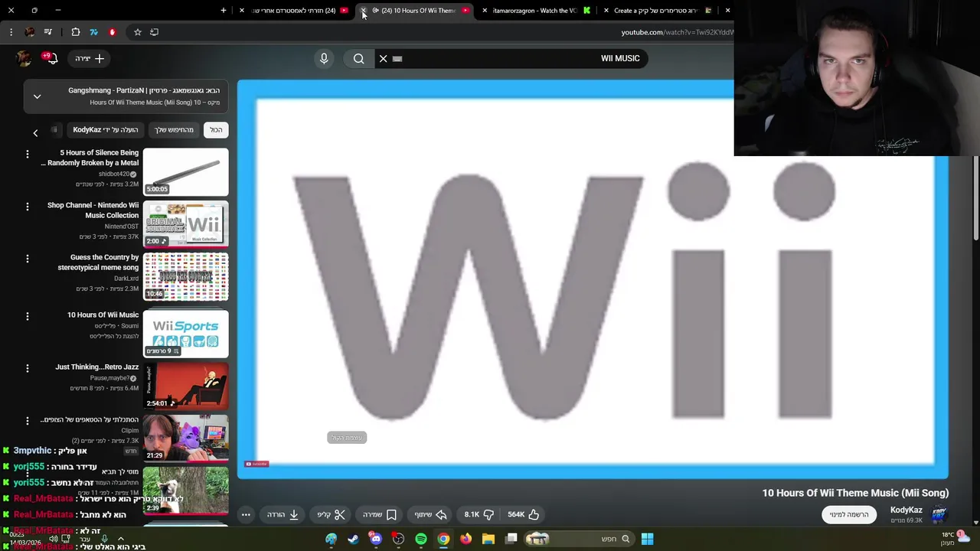Click the shidbot420 channel name

coord(114,174)
